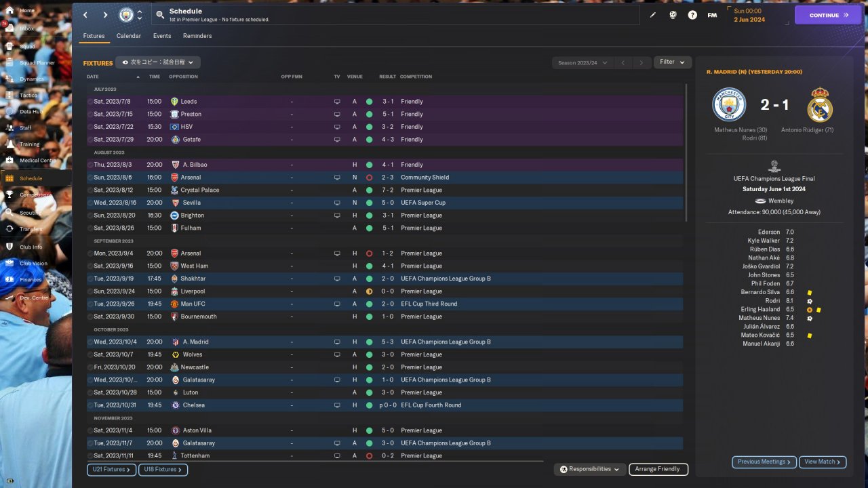Click the View Match button
The width and height of the screenshot is (868, 488).
(x=823, y=462)
